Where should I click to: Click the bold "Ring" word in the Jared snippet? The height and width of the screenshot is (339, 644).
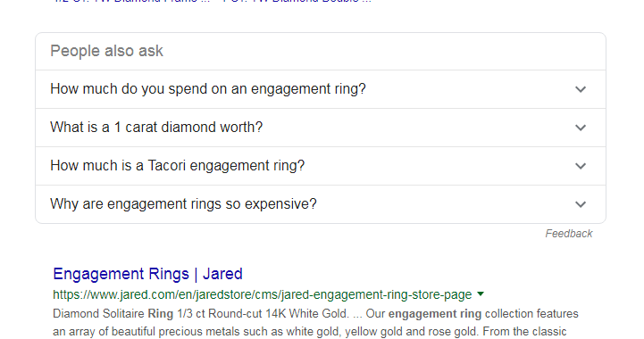point(160,314)
